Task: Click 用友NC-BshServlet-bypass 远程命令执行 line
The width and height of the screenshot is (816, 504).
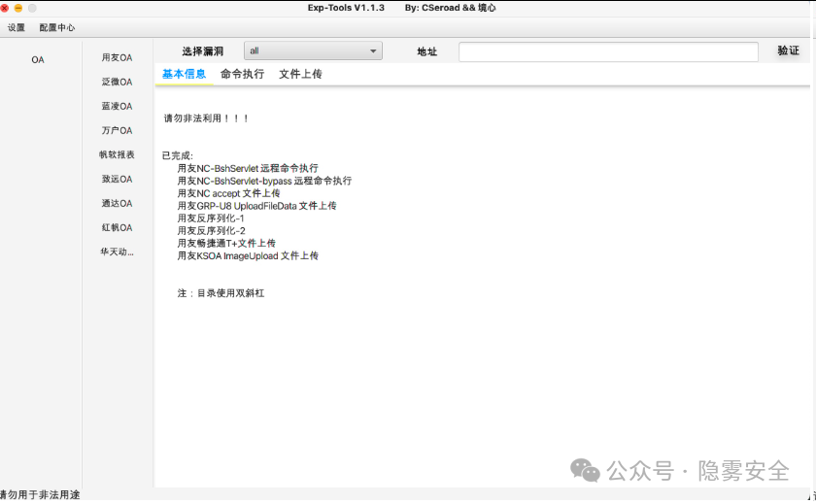Action: pos(264,181)
